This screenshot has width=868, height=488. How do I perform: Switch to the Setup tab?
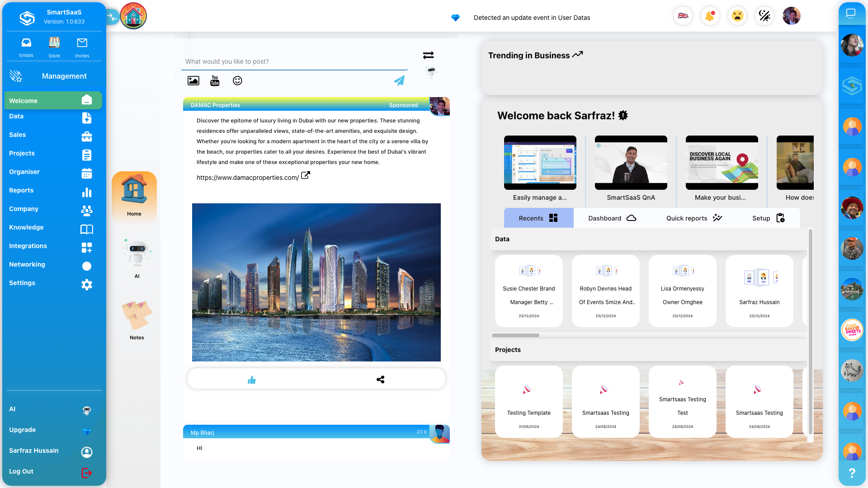coord(769,218)
